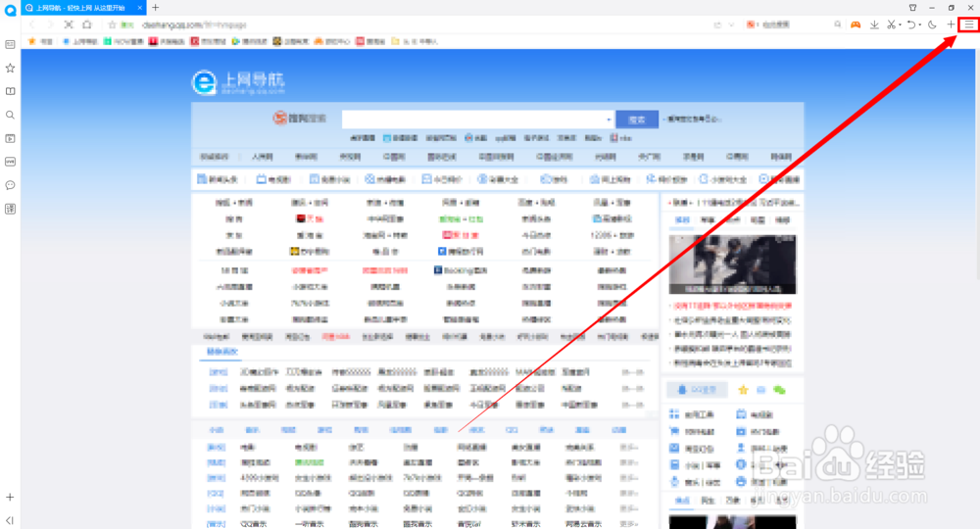
Task: Play the news video thumbnail
Action: (732, 264)
